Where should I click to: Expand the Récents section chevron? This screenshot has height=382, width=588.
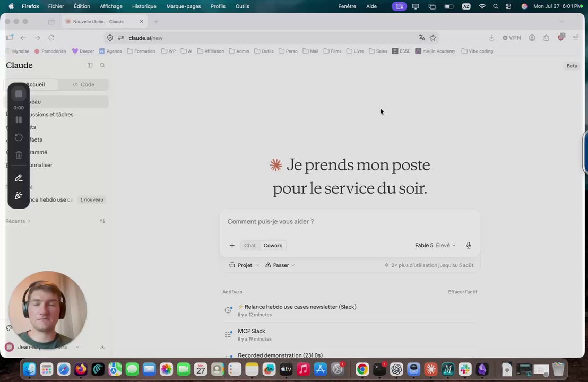(29, 221)
